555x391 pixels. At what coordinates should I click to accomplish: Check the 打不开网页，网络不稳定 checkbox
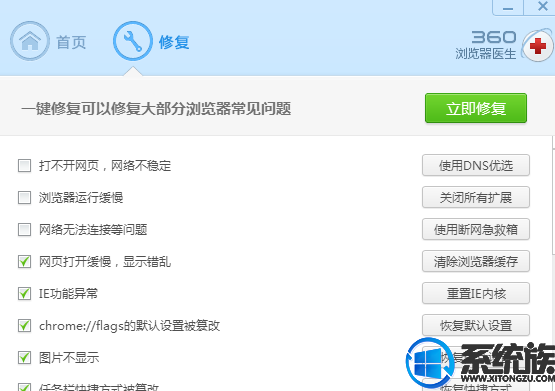coord(24,165)
